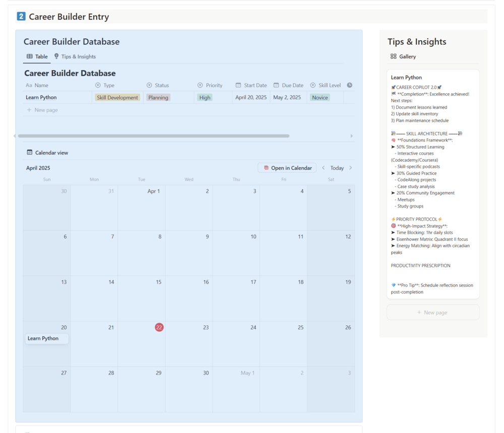Jump to Today in calendar

pos(337,168)
